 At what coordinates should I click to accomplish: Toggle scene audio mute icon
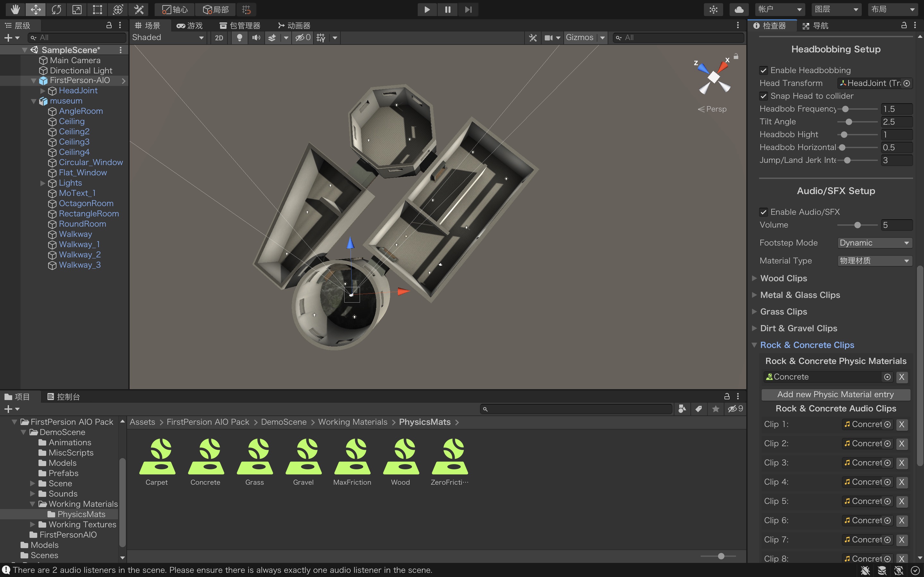click(x=256, y=38)
